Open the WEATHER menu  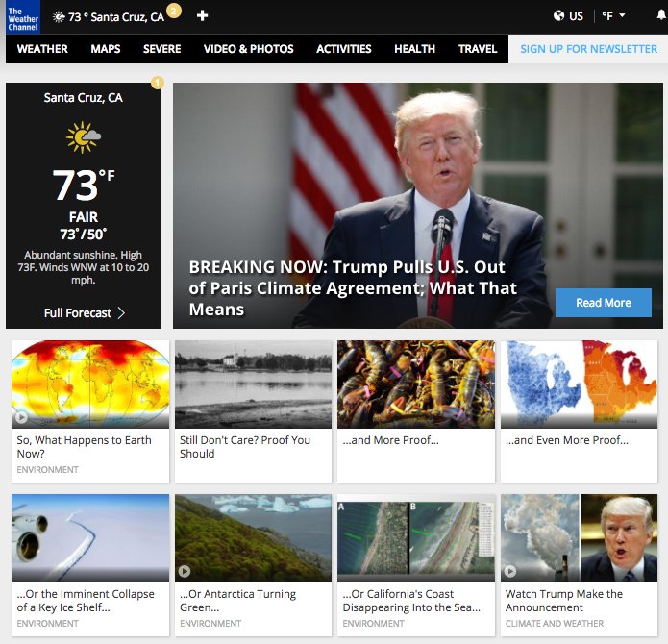click(42, 49)
